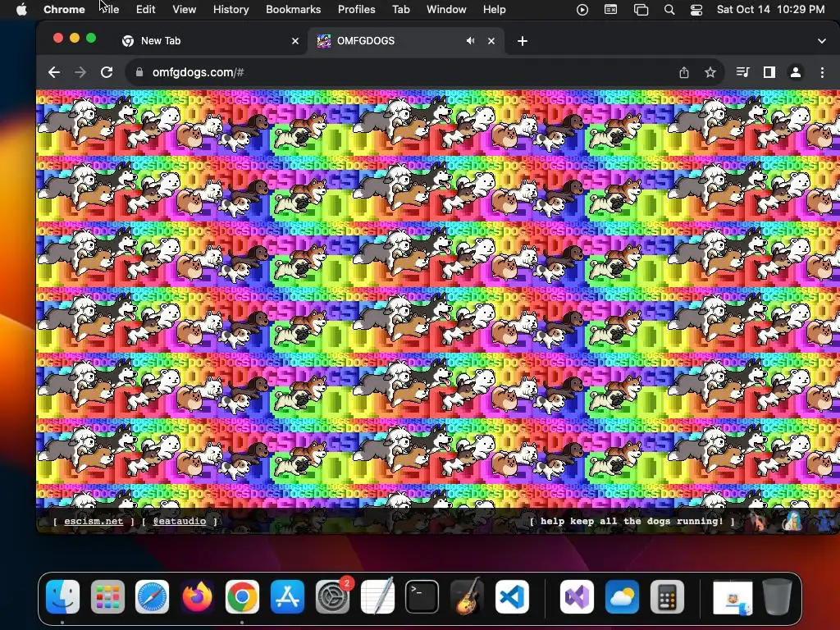840x630 pixels.
Task: Click help keep all the dogs running
Action: [x=632, y=521]
